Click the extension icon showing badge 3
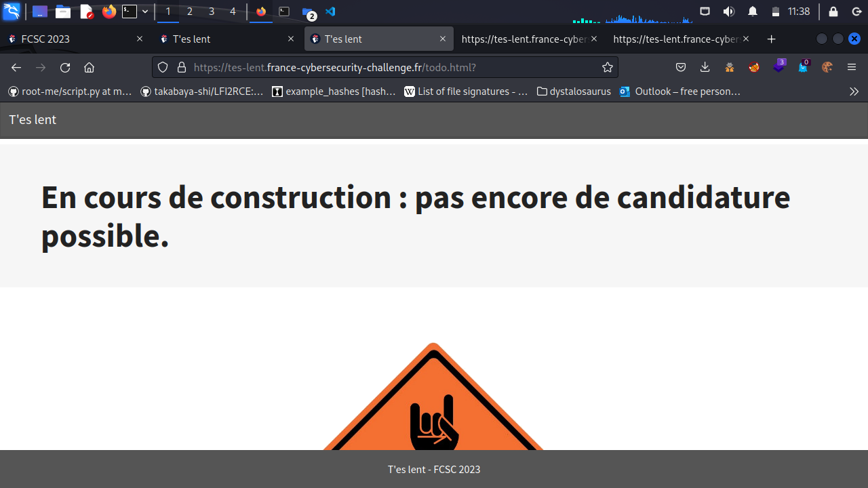This screenshot has width=868, height=488. pyautogui.click(x=779, y=67)
